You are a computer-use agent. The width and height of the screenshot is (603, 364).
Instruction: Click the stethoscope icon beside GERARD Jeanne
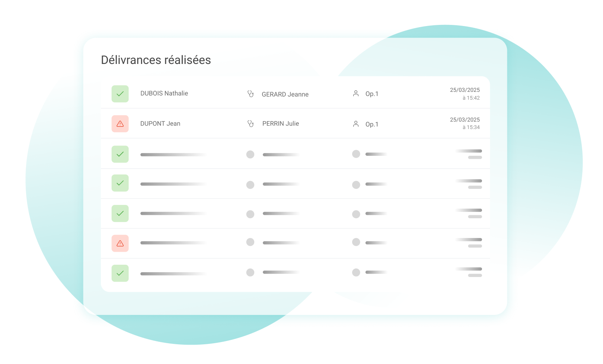tap(251, 94)
